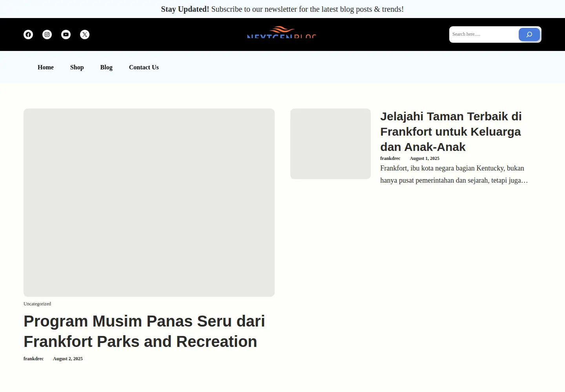Focus the 'Search here.....' field
The height and width of the screenshot is (392, 565).
click(x=484, y=34)
